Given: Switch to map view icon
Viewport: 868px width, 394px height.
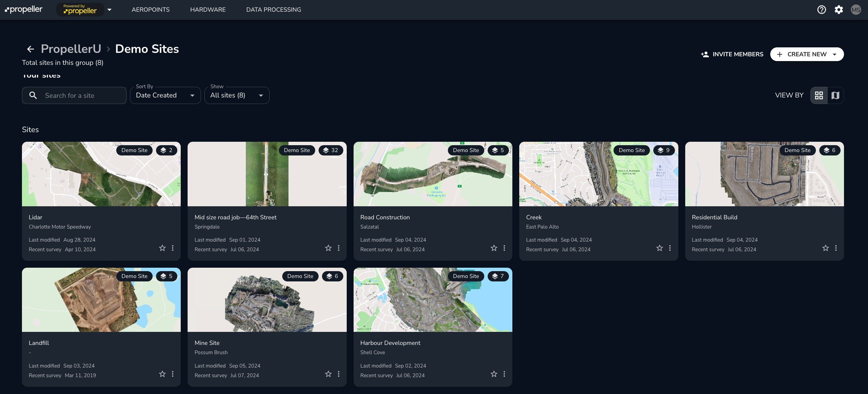Looking at the screenshot, I should tap(835, 95).
